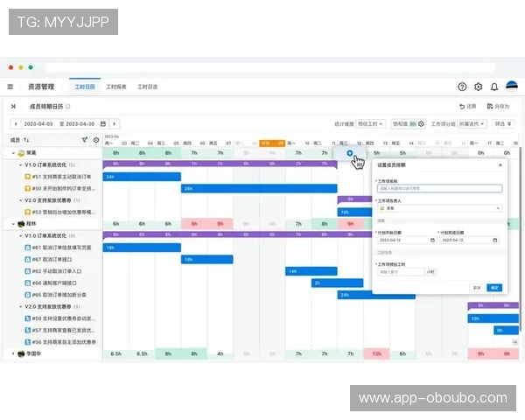This screenshot has height=420, width=525.
Task: Show info tooltip next to 成员排期日历
Action: [68, 107]
